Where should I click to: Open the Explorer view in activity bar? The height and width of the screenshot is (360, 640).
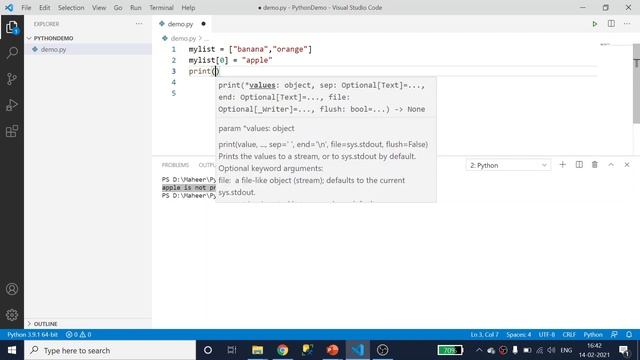12,27
